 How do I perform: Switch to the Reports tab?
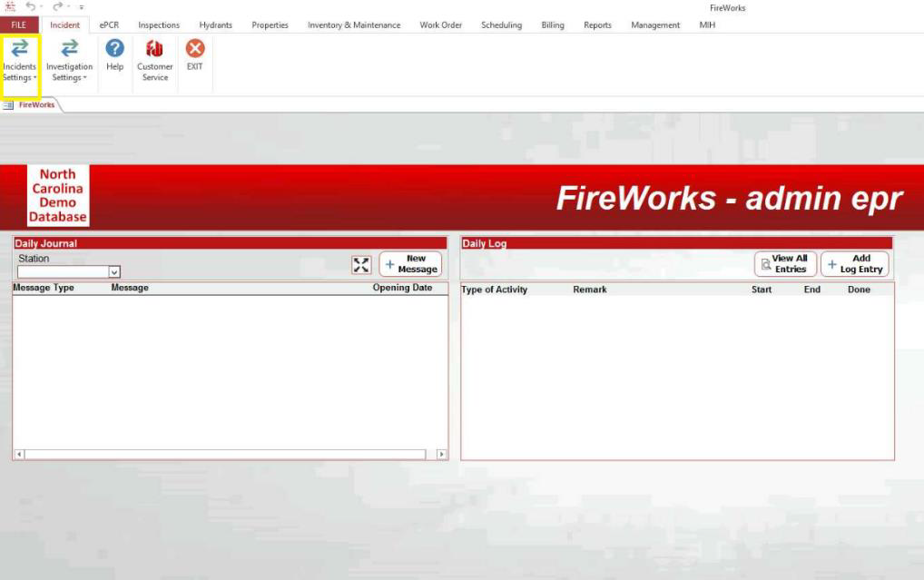(x=597, y=25)
